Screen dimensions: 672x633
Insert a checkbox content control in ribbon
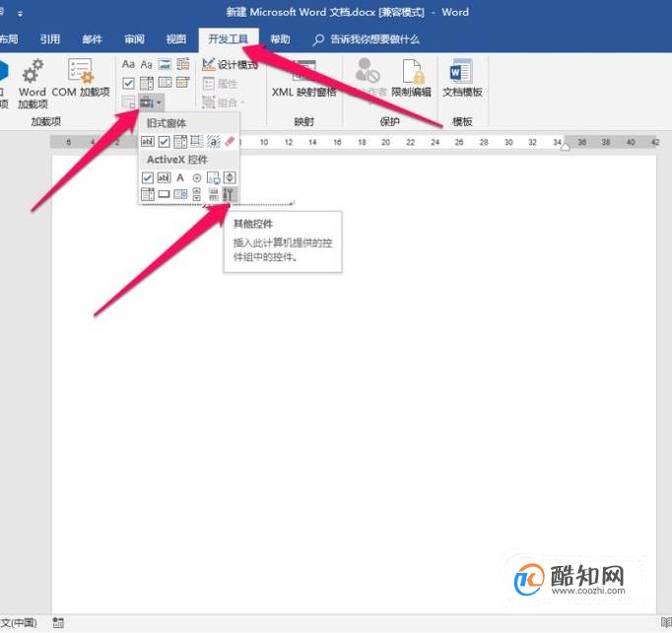(x=128, y=83)
